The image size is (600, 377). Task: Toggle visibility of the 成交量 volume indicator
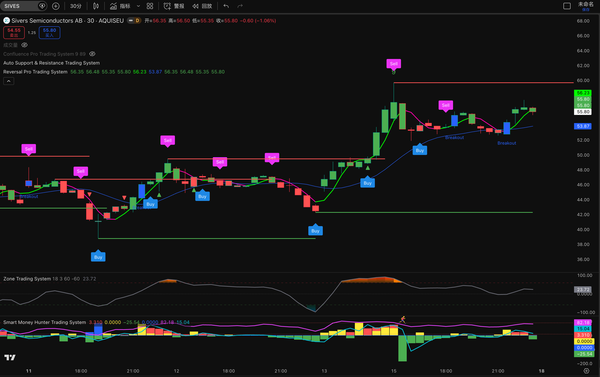coord(24,45)
